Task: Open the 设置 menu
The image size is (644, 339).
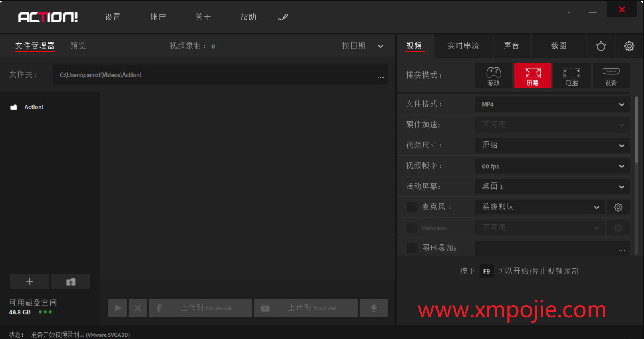Action: (x=113, y=17)
